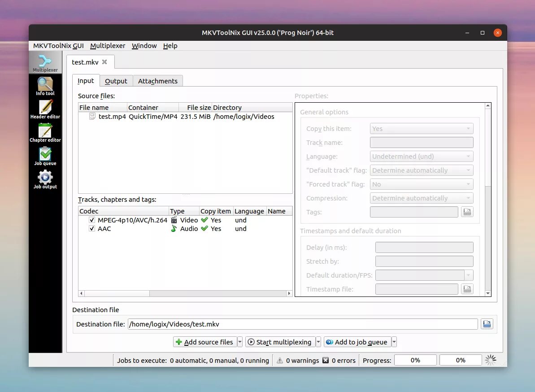Image resolution: width=535 pixels, height=392 pixels.
Task: Click the Delay (in ms) field
Action: (424, 247)
